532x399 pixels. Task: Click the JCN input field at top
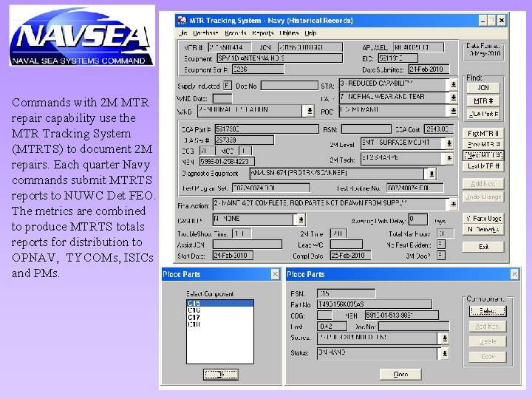[x=310, y=47]
